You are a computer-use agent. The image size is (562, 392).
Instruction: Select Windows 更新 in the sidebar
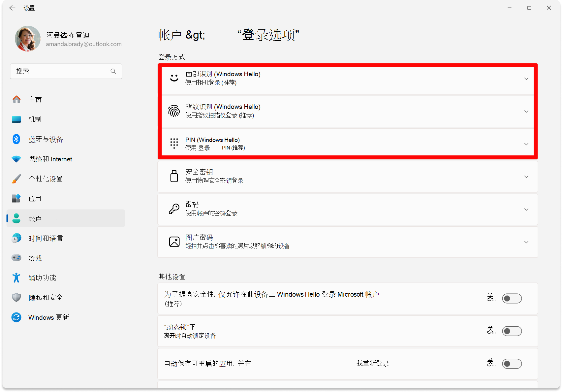66,317
